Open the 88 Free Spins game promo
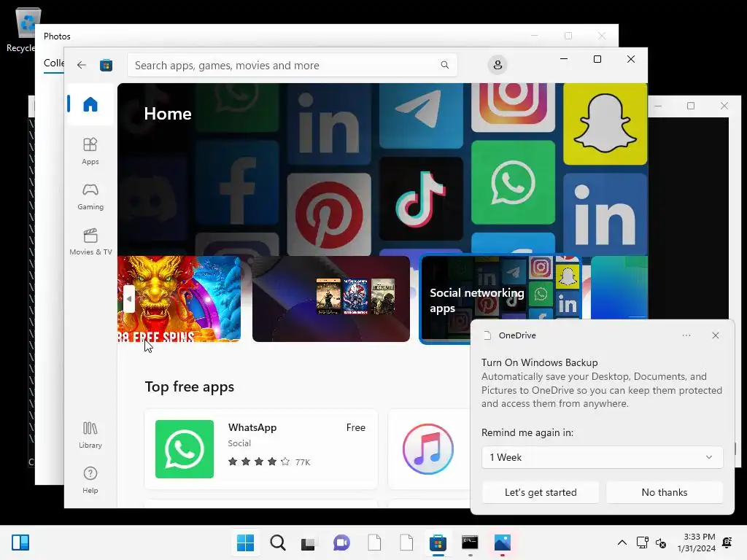The image size is (747, 560). (179, 298)
